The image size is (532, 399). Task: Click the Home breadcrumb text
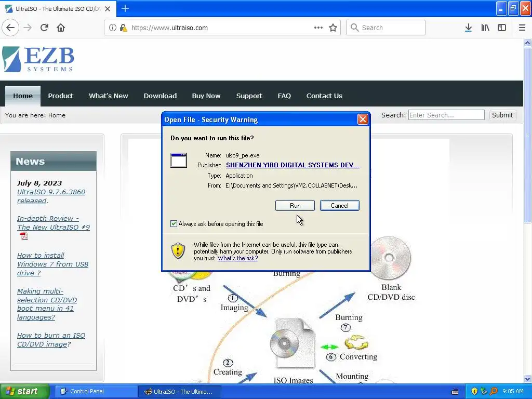pos(57,115)
